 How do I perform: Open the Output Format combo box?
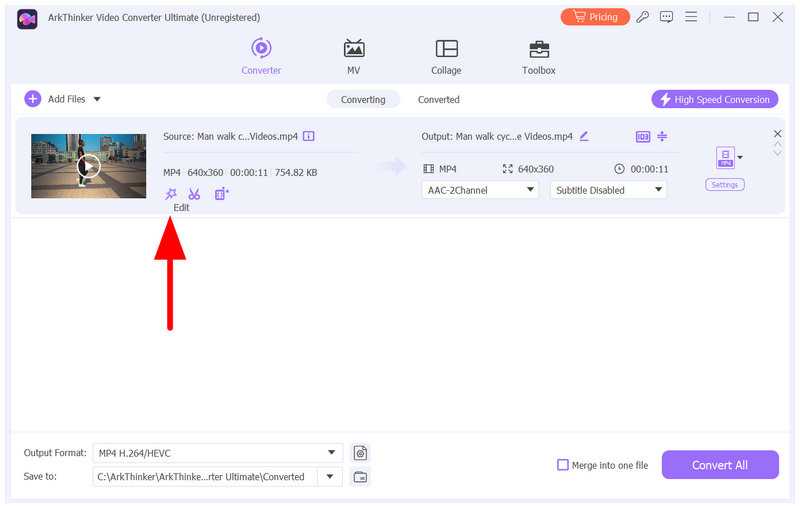coord(218,453)
